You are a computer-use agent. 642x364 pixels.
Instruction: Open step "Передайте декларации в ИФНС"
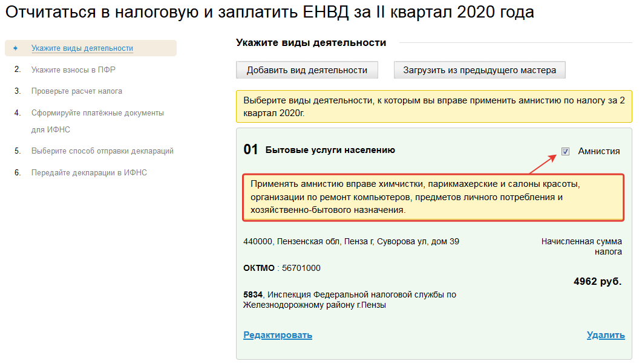click(89, 173)
